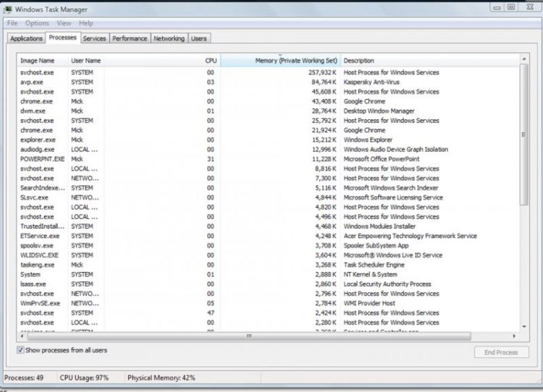The image size is (543, 392).
Task: Click the Spooler SubSystem App description
Action: 376,246
